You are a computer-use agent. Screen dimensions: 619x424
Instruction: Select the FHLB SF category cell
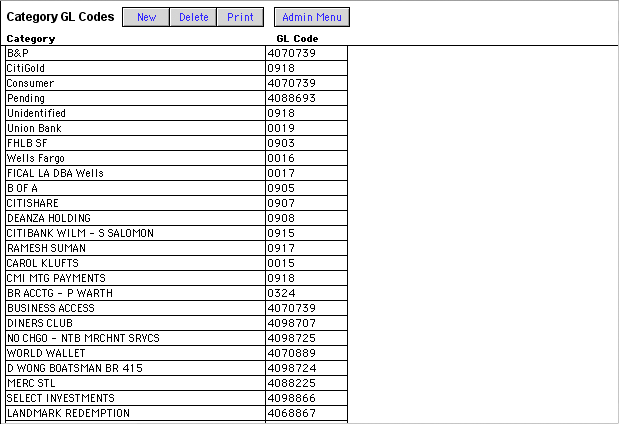(135, 143)
